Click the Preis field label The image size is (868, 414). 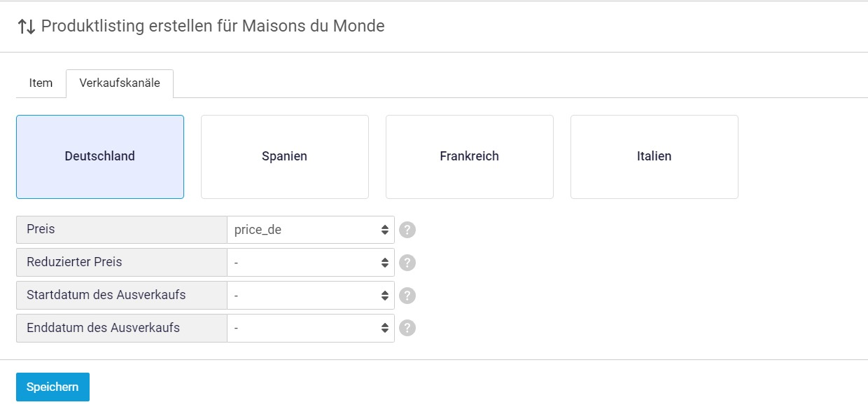(x=122, y=230)
